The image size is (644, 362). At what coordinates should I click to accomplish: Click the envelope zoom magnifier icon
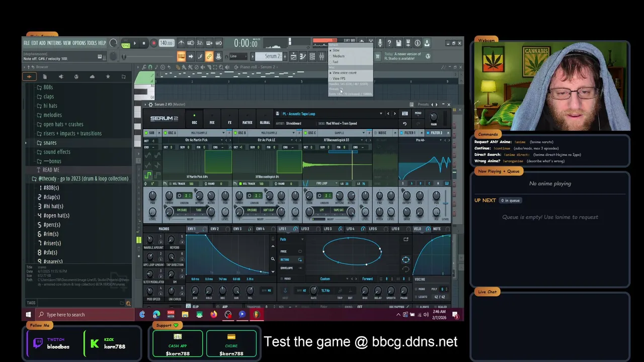(x=273, y=259)
